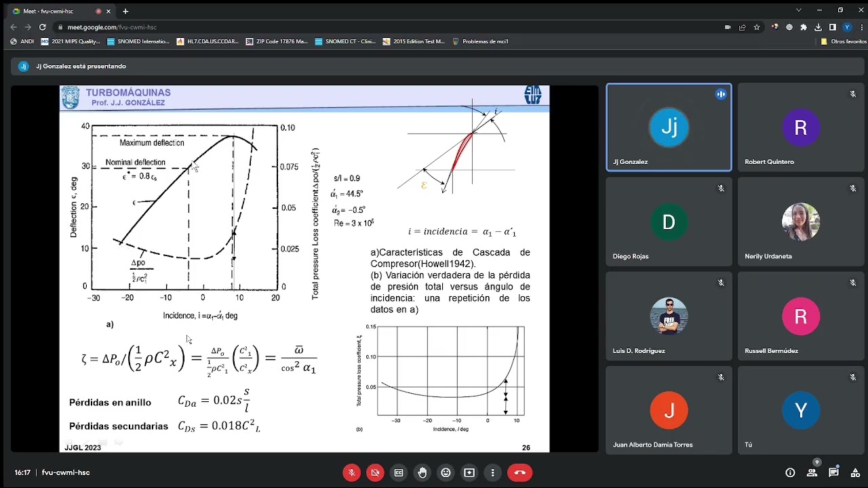
Task: Show the participants people panel
Action: pos(812,473)
